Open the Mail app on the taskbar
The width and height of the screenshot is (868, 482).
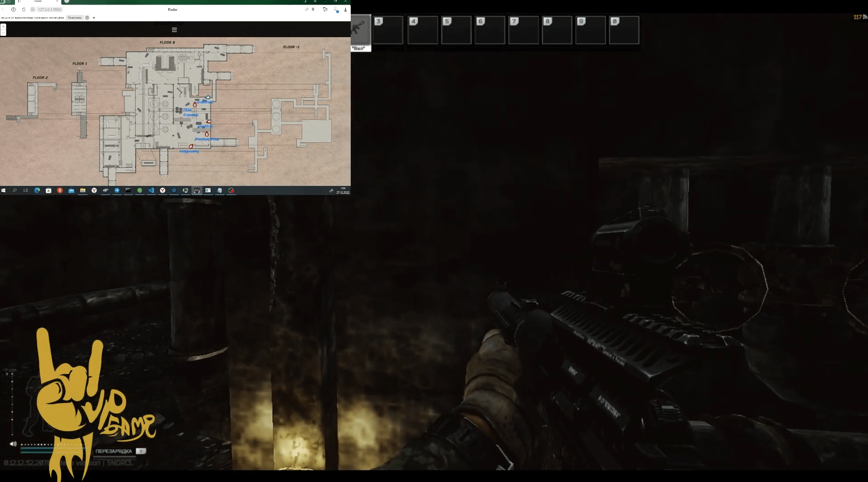coord(71,190)
